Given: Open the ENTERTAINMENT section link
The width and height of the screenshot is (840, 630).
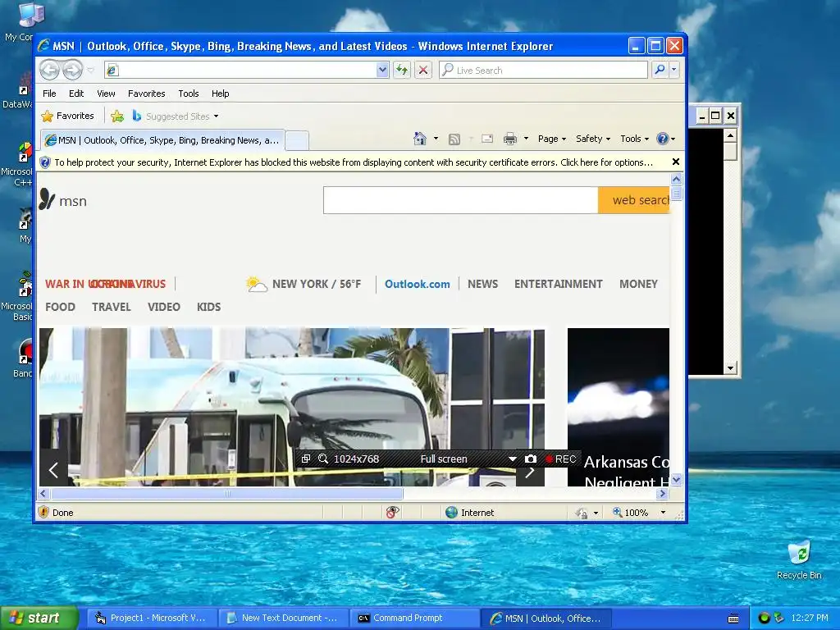Looking at the screenshot, I should click(x=558, y=285).
